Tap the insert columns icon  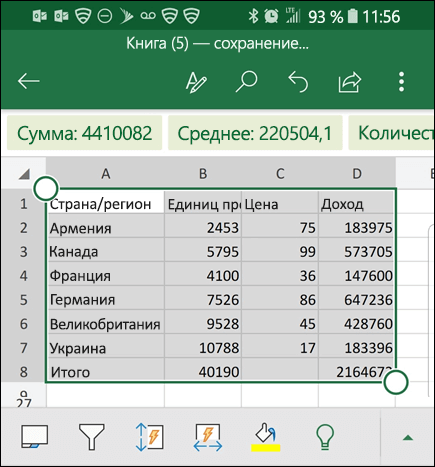point(208,437)
